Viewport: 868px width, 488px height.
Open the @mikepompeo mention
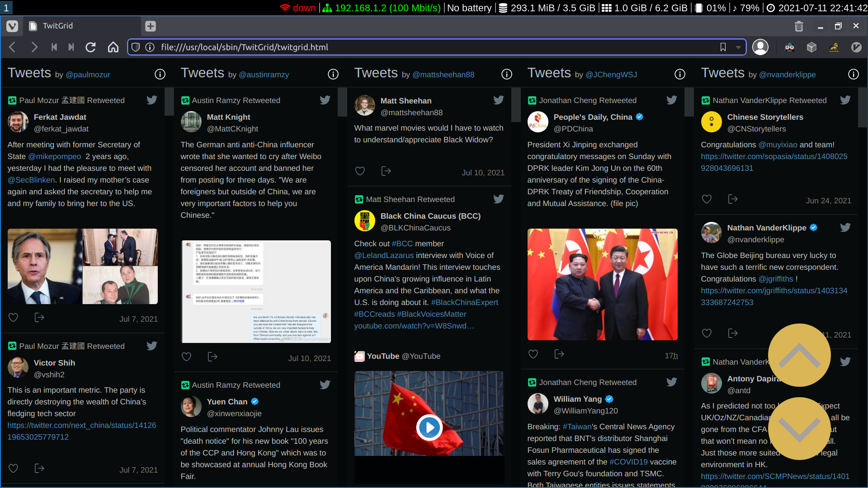click(55, 156)
